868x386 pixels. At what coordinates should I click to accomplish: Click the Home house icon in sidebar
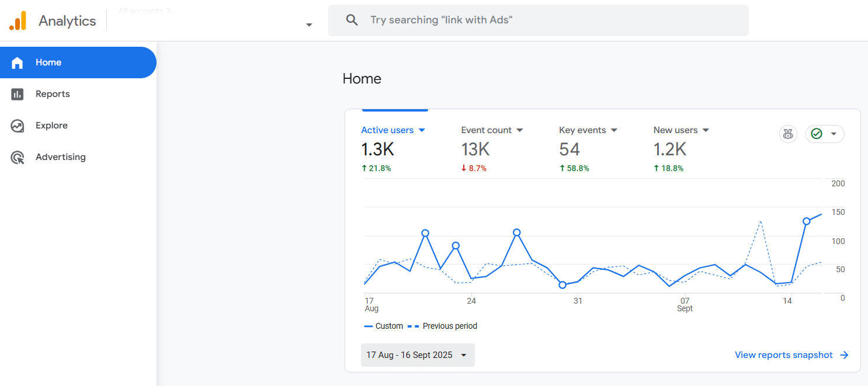click(18, 62)
